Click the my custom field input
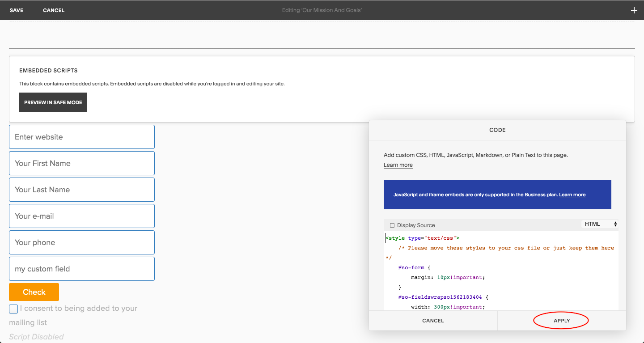 click(x=82, y=269)
